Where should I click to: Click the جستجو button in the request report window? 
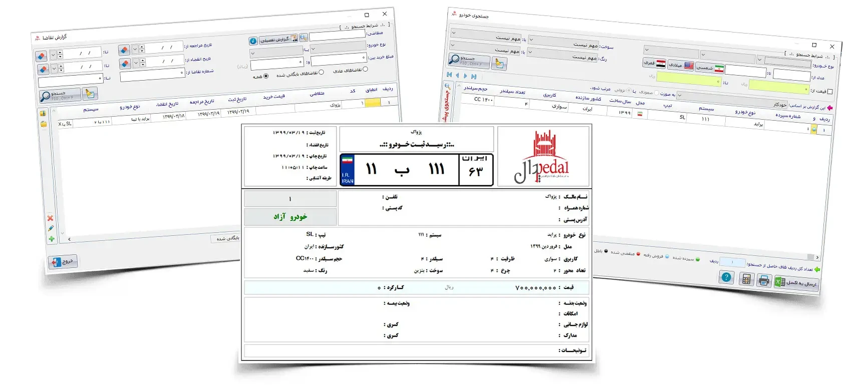pos(60,96)
